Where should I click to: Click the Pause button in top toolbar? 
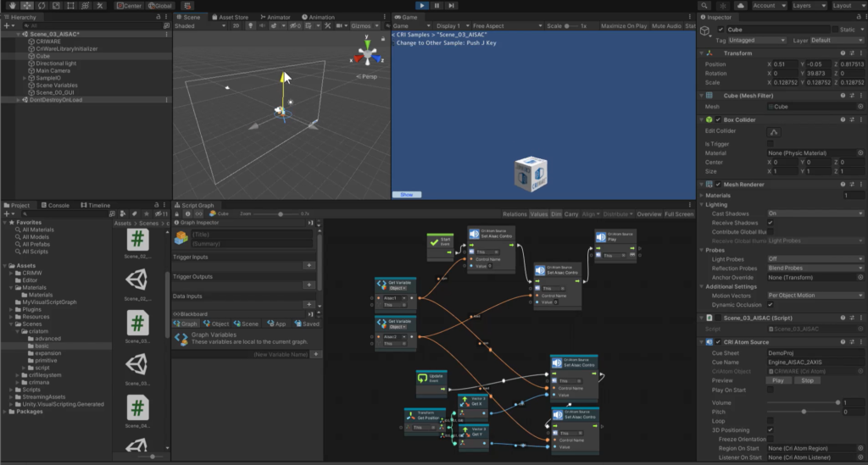[437, 5]
